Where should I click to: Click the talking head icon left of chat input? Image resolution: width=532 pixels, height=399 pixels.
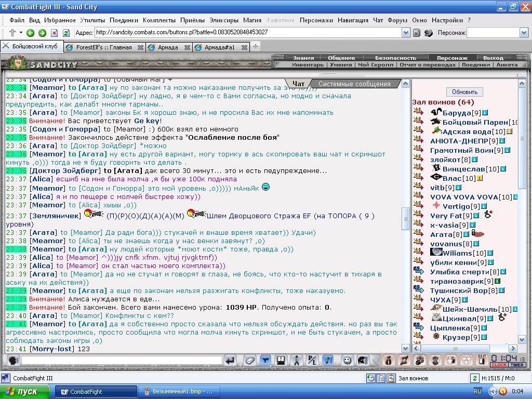(x=13, y=360)
